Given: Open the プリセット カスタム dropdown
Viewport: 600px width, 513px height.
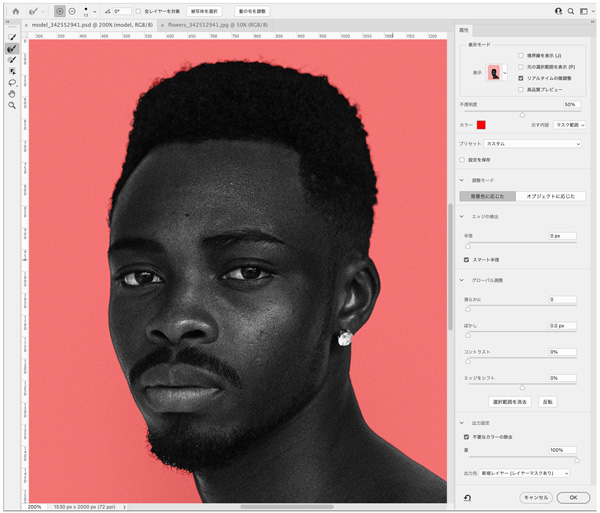Looking at the screenshot, I should [x=533, y=144].
